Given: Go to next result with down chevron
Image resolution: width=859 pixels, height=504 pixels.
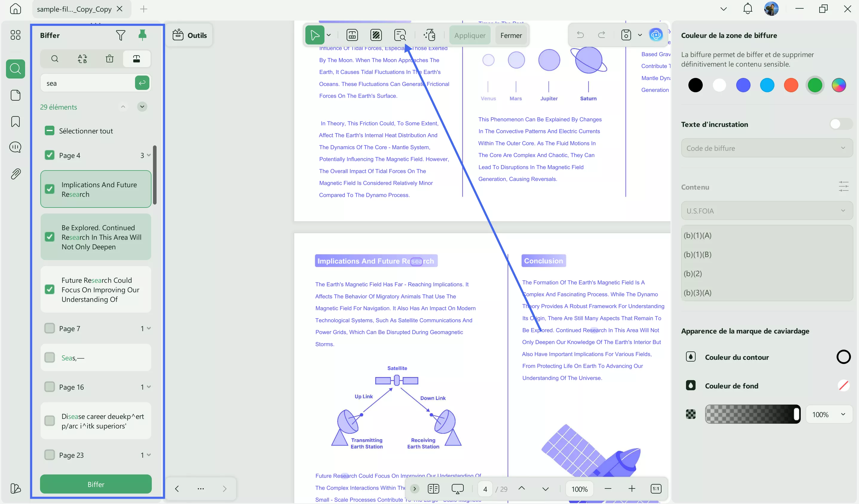Looking at the screenshot, I should 142,107.
